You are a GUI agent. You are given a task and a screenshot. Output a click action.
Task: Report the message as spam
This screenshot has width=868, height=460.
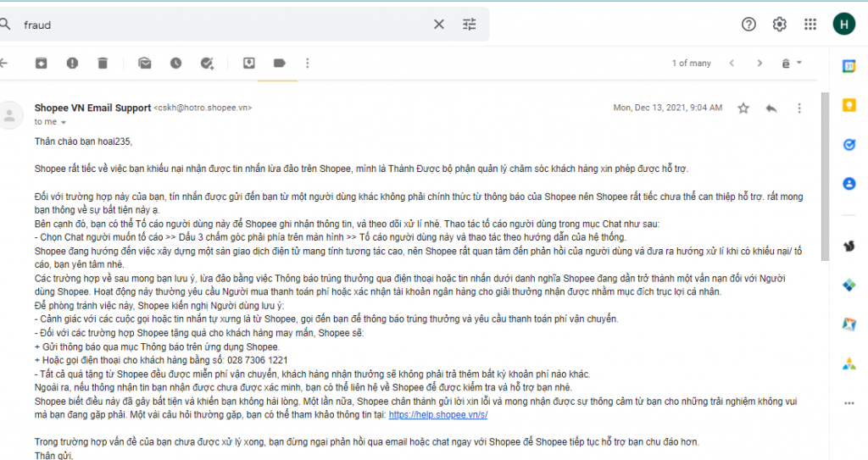tap(72, 63)
